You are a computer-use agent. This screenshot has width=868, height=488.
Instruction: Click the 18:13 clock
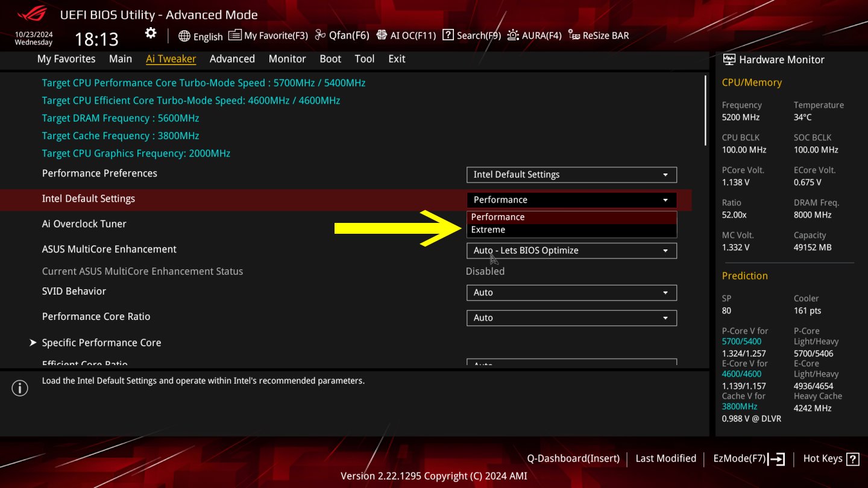point(96,40)
